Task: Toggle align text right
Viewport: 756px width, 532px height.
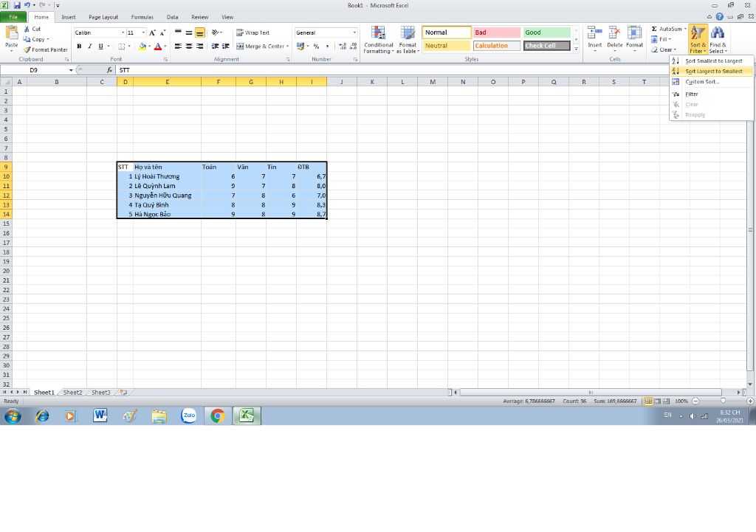Action: pyautogui.click(x=199, y=46)
